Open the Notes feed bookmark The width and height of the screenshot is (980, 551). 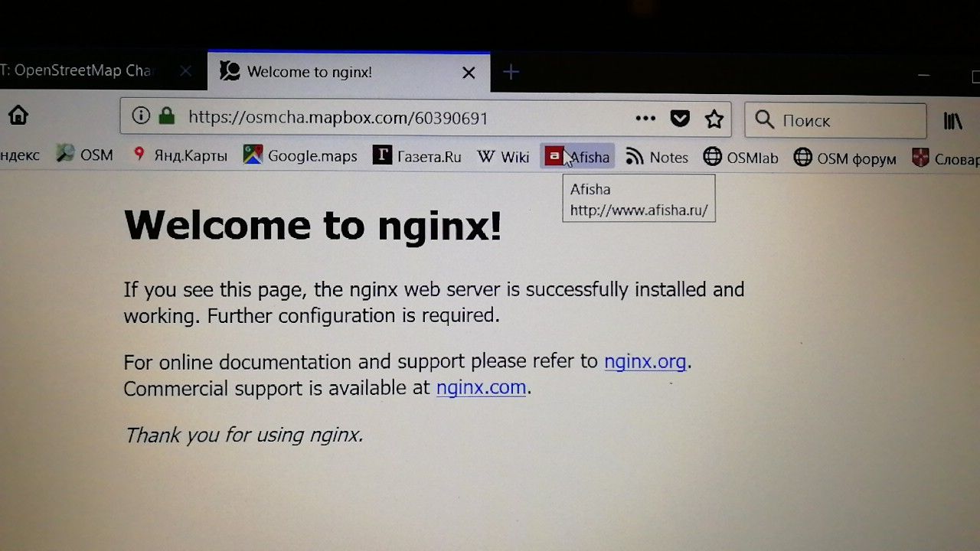tap(657, 157)
